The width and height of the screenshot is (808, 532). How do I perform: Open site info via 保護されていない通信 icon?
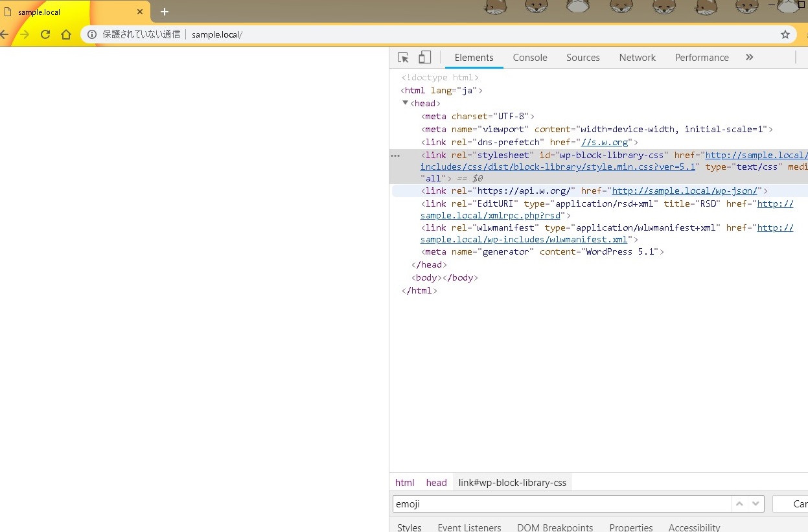click(x=93, y=34)
